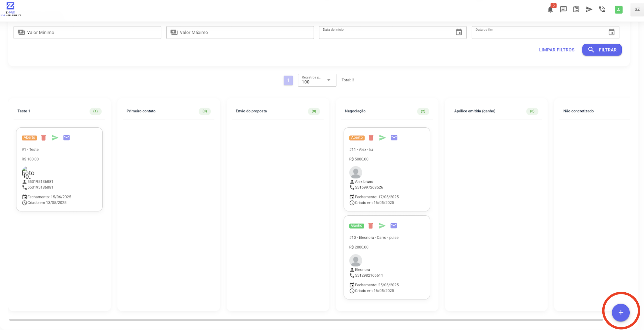Expand the Registros por página dropdown
644x330 pixels.
pyautogui.click(x=317, y=80)
